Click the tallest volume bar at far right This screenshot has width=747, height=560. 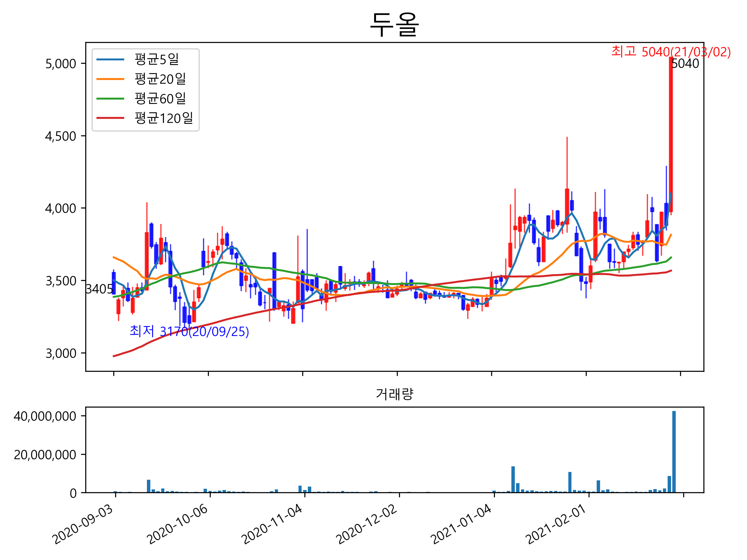pos(674,452)
